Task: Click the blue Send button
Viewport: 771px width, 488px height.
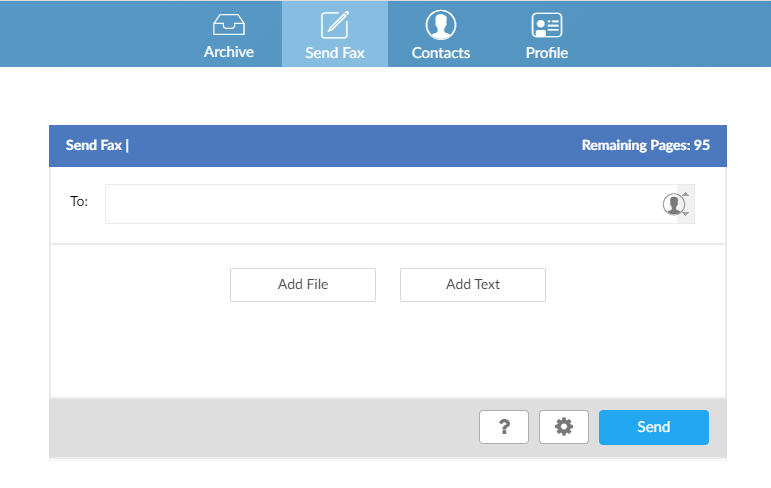Action: click(x=654, y=427)
